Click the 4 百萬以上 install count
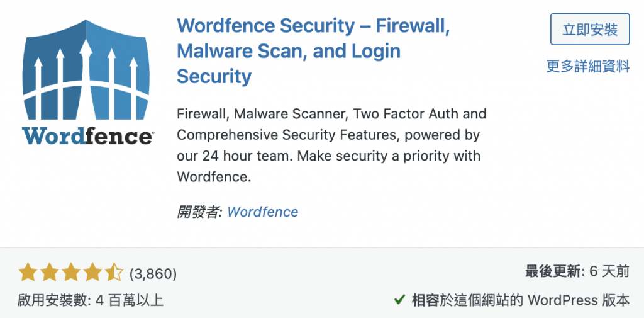The height and width of the screenshot is (318, 644). [130, 300]
